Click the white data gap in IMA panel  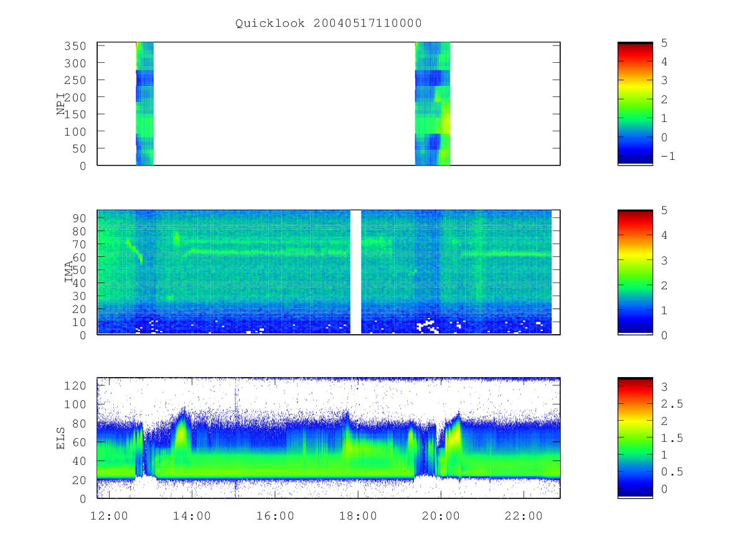pyautogui.click(x=355, y=272)
